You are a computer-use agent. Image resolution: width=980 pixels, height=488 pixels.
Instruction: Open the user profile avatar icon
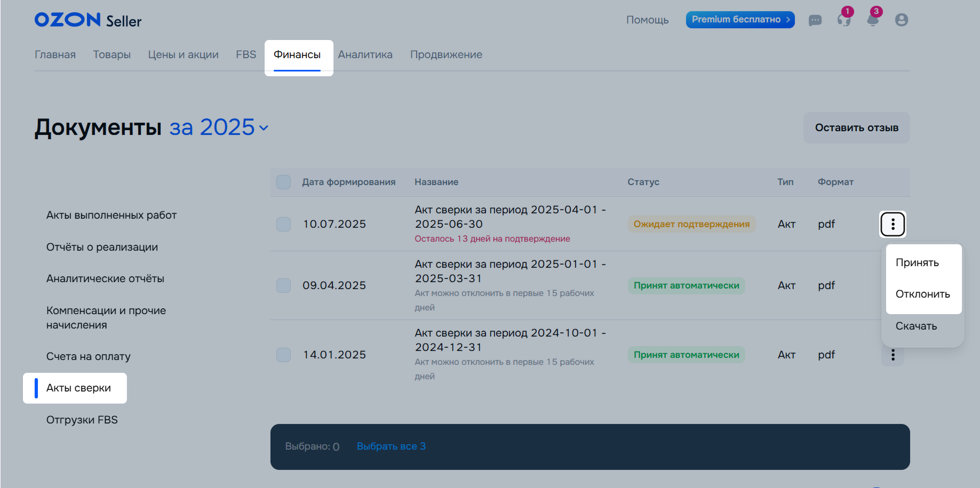click(901, 20)
